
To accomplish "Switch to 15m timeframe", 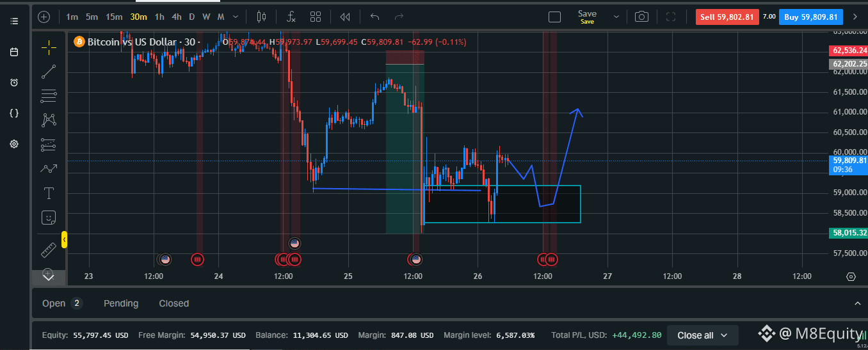I will point(115,17).
